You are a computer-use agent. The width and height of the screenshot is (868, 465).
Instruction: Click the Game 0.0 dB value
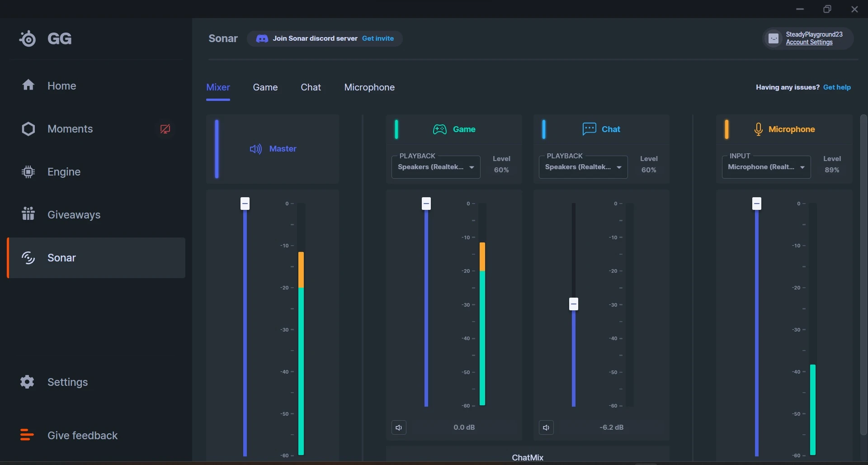pos(464,427)
